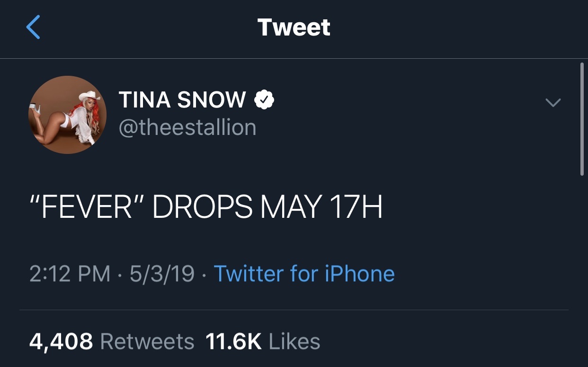Click the word "FEVER" in the tweet

coord(87,207)
